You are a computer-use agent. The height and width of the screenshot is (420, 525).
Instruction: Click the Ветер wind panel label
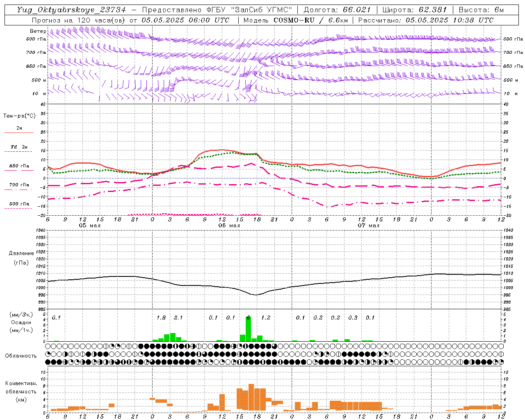pos(38,31)
